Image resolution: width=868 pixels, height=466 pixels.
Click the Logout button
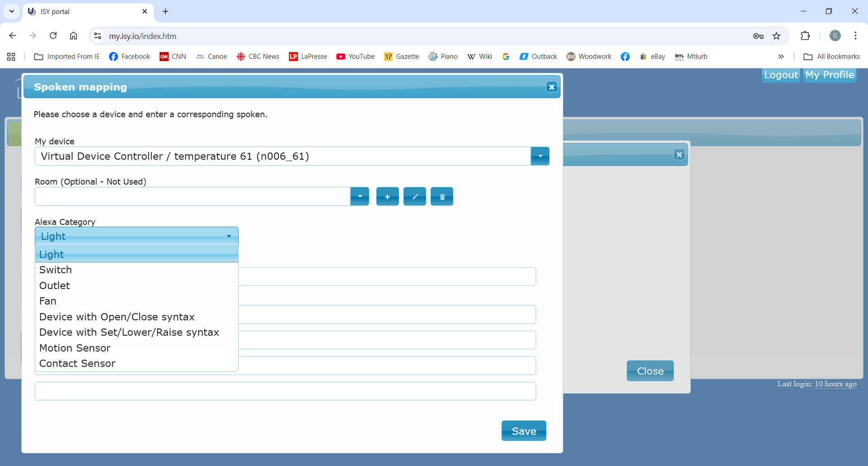click(781, 75)
